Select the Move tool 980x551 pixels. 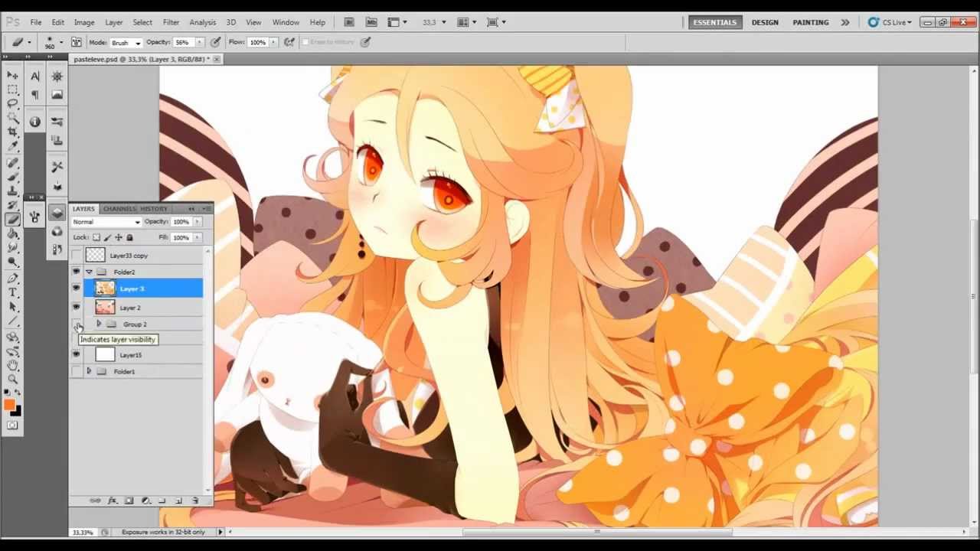13,75
